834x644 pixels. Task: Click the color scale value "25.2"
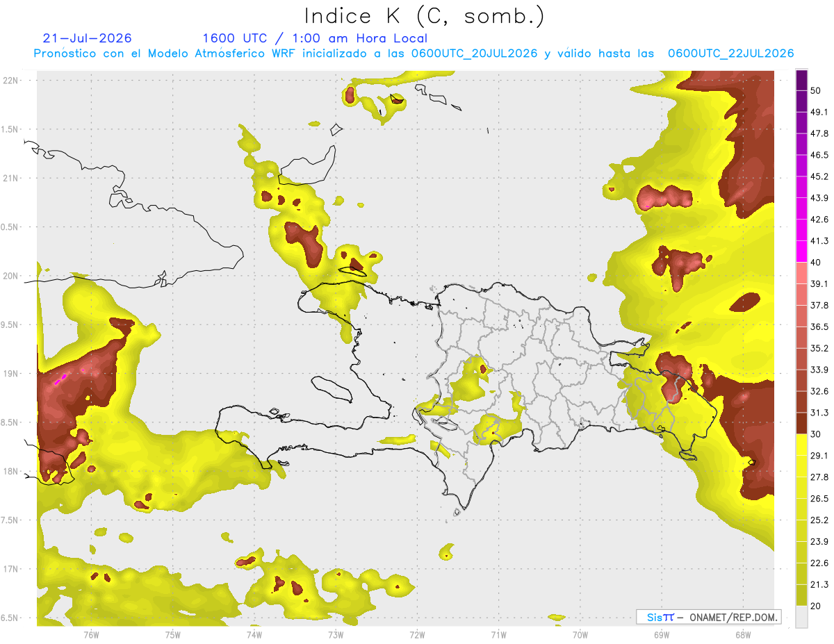[x=820, y=520]
